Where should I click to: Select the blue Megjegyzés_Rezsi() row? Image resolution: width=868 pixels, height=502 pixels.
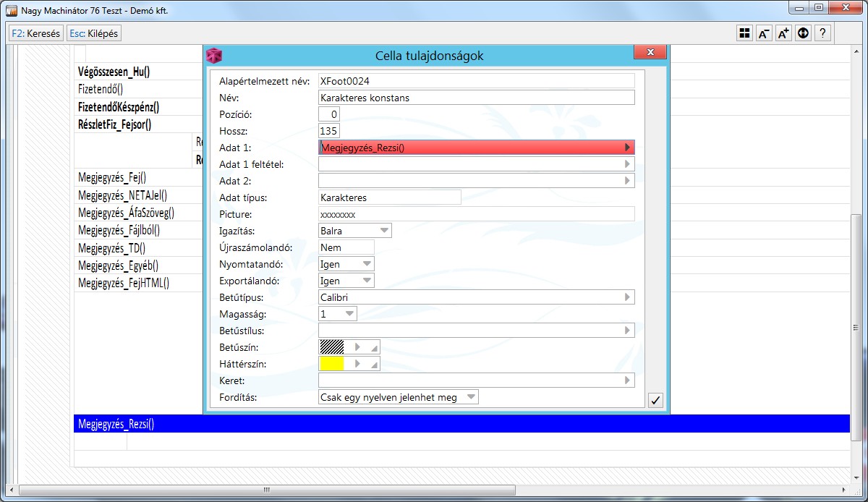(x=461, y=424)
